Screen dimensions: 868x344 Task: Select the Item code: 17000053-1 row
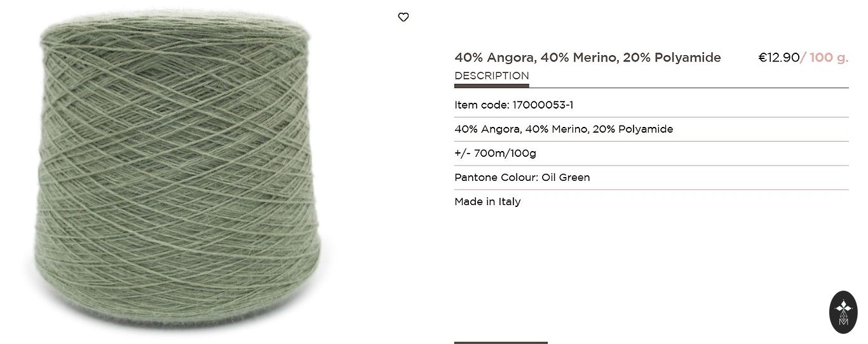click(x=651, y=105)
